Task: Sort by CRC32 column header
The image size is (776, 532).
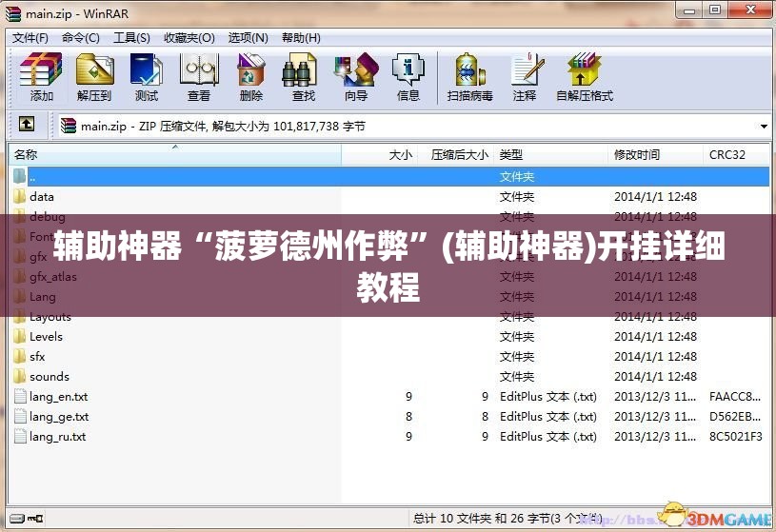Action: pos(736,155)
